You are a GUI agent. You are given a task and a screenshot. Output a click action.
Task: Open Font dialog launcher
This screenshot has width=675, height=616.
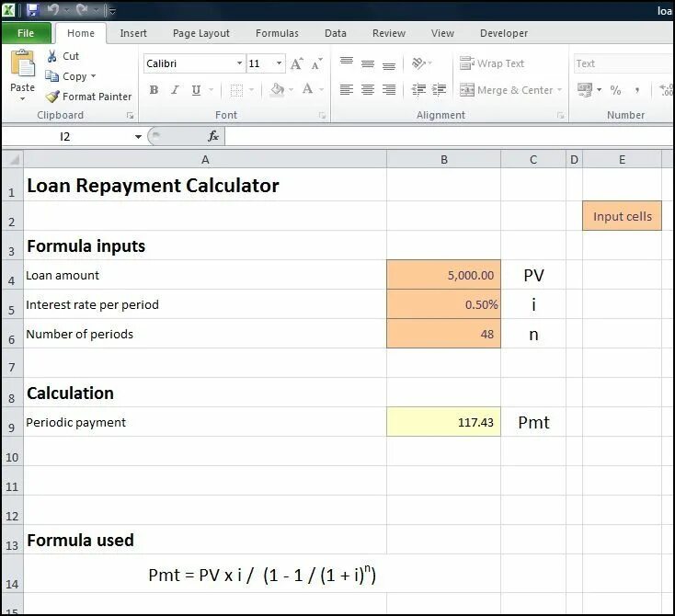[322, 115]
